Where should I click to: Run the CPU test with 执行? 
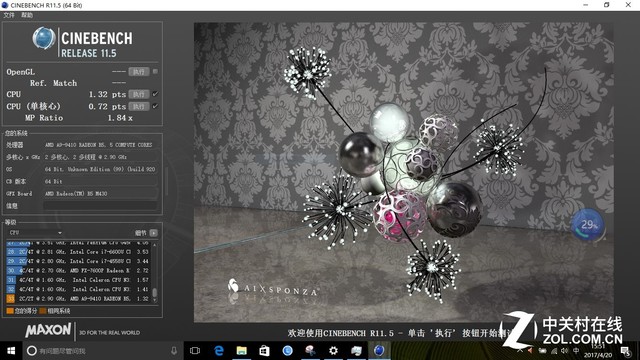pyautogui.click(x=139, y=94)
